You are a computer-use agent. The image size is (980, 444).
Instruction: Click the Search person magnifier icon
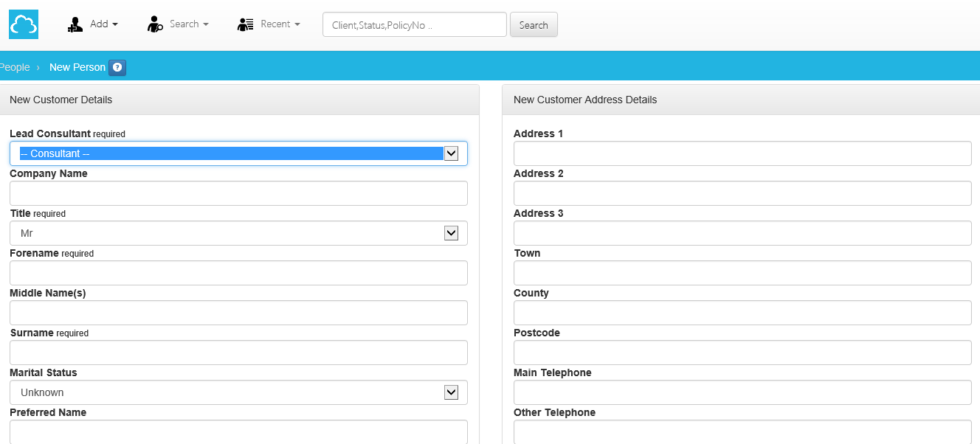coord(155,24)
